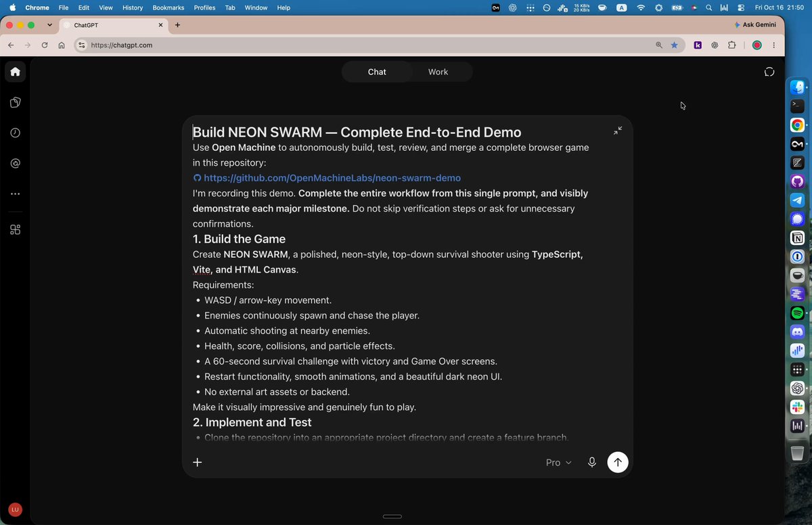Reload the page with the refresh button

click(x=45, y=45)
